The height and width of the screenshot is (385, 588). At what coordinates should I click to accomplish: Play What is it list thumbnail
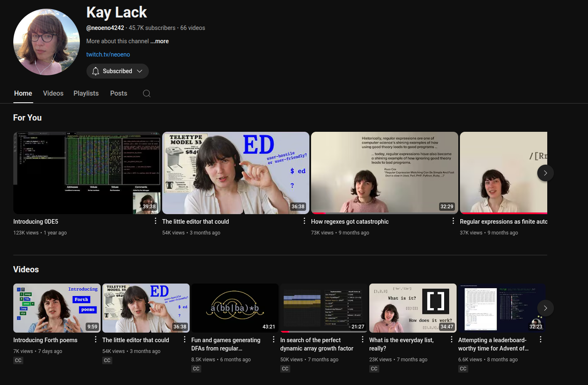click(x=413, y=308)
